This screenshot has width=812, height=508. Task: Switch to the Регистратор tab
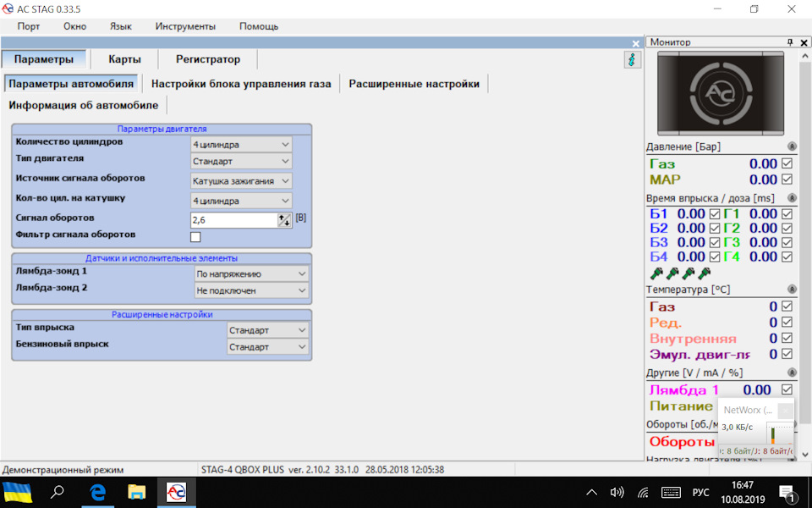pyautogui.click(x=208, y=59)
